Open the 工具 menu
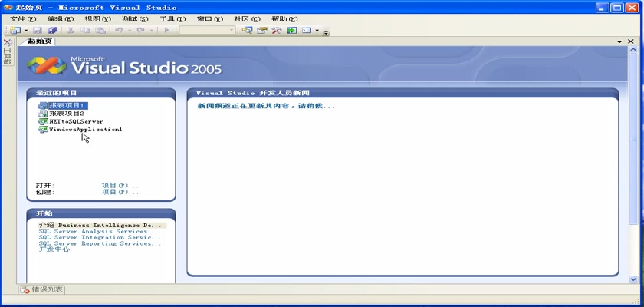 [x=172, y=19]
